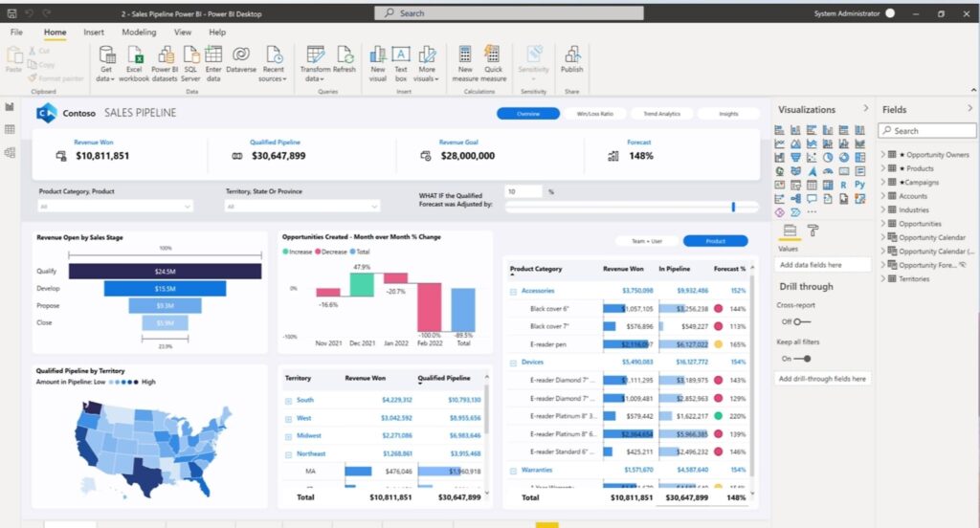Go to the Win/Loss Ratio page
This screenshot has height=528, width=980.
(x=595, y=114)
